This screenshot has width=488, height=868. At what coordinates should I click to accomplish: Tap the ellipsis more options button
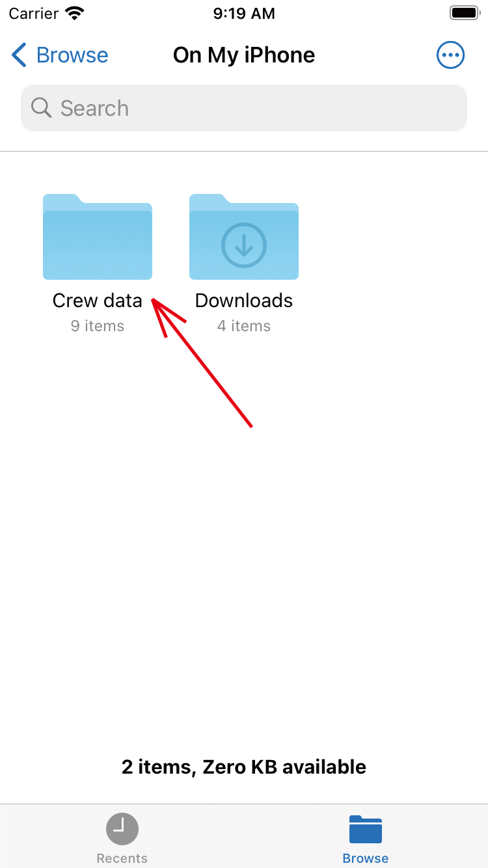click(450, 55)
